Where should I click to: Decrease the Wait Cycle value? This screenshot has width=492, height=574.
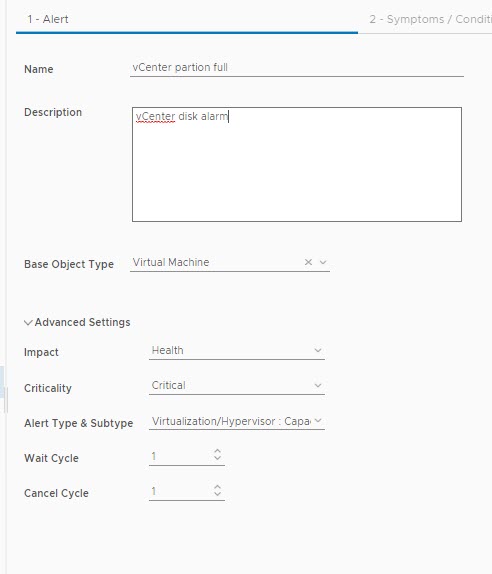click(x=217, y=458)
